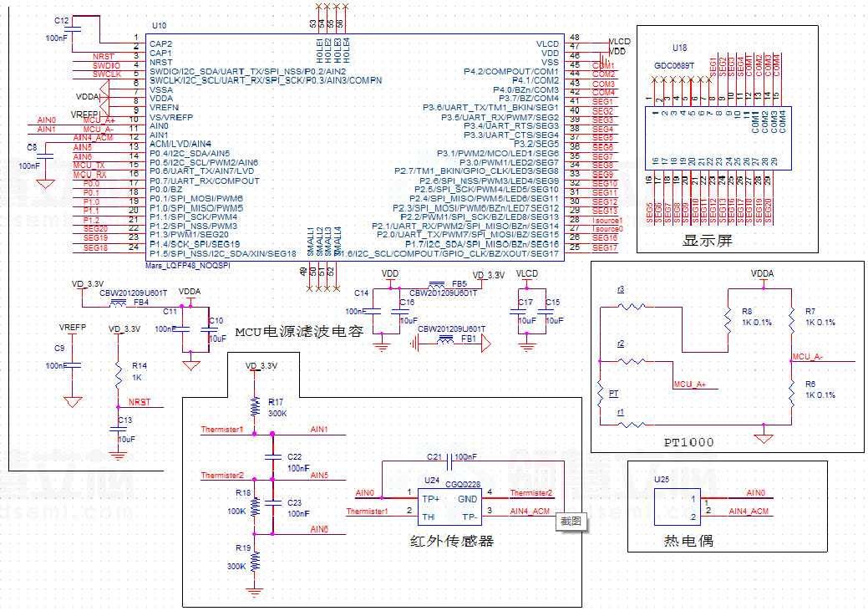Select the C14 100nF capacitor
The width and height of the screenshot is (868, 611).
pos(373,311)
